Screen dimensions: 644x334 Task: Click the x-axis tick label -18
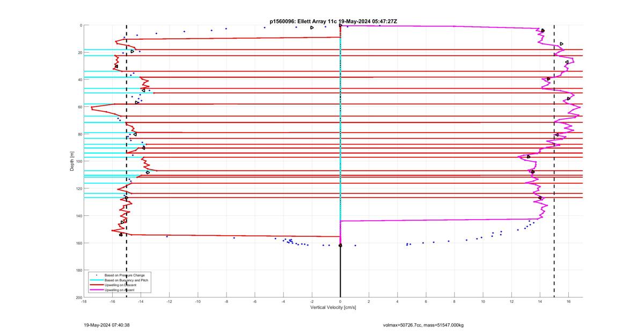click(83, 301)
